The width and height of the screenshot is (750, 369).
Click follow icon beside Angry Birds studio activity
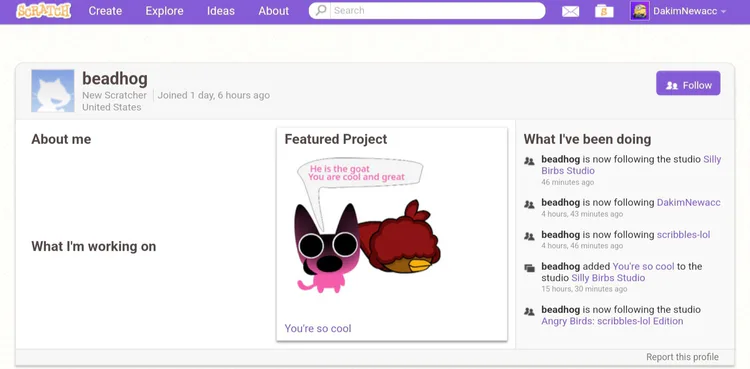(x=529, y=311)
